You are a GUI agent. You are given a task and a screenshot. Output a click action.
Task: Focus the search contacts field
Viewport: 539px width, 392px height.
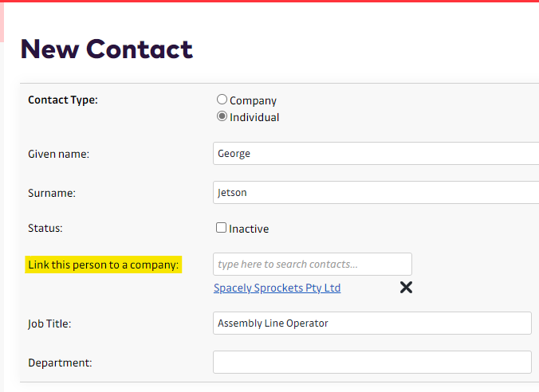coord(312,264)
